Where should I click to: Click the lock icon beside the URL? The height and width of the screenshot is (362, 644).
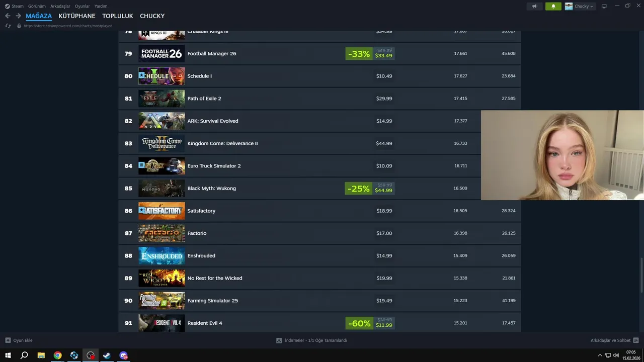coord(19,26)
